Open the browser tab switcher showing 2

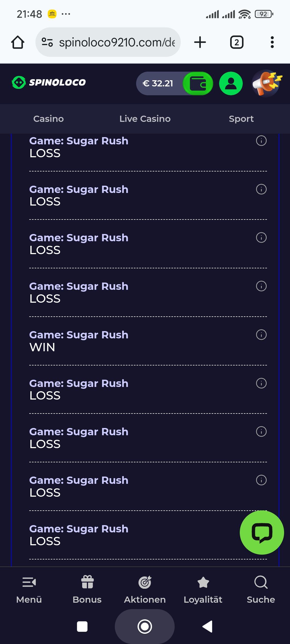pos(237,42)
